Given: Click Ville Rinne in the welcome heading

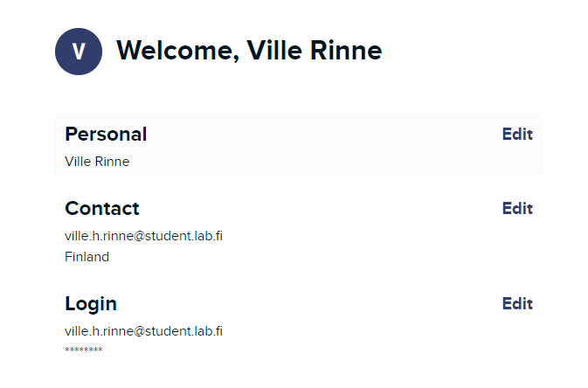Looking at the screenshot, I should pyautogui.click(x=315, y=52).
